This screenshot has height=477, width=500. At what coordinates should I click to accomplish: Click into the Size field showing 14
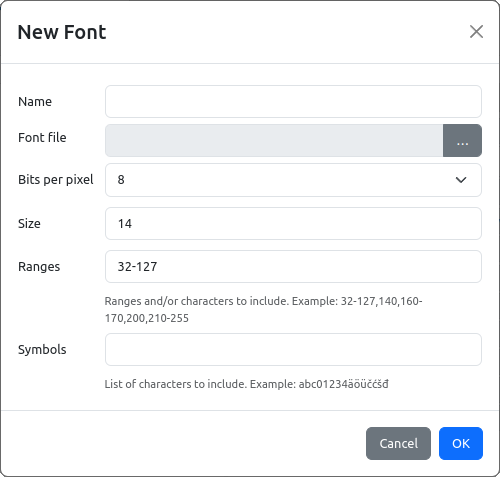pos(293,223)
